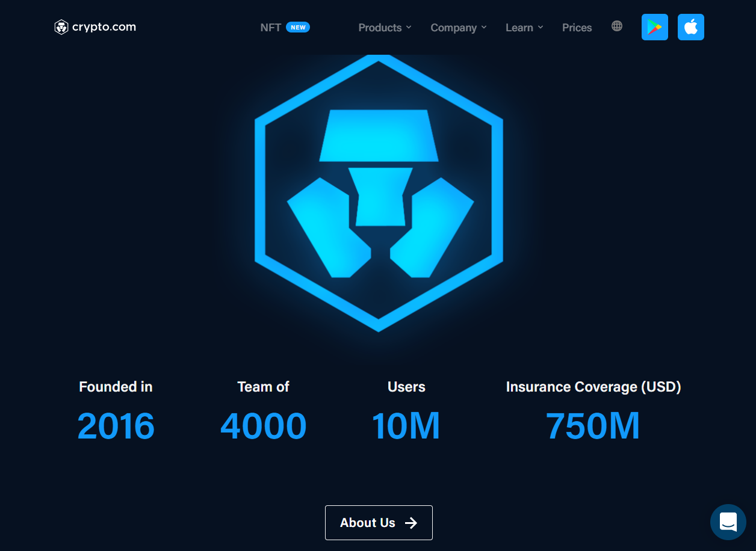Open the crypto.com logo home link

95,27
